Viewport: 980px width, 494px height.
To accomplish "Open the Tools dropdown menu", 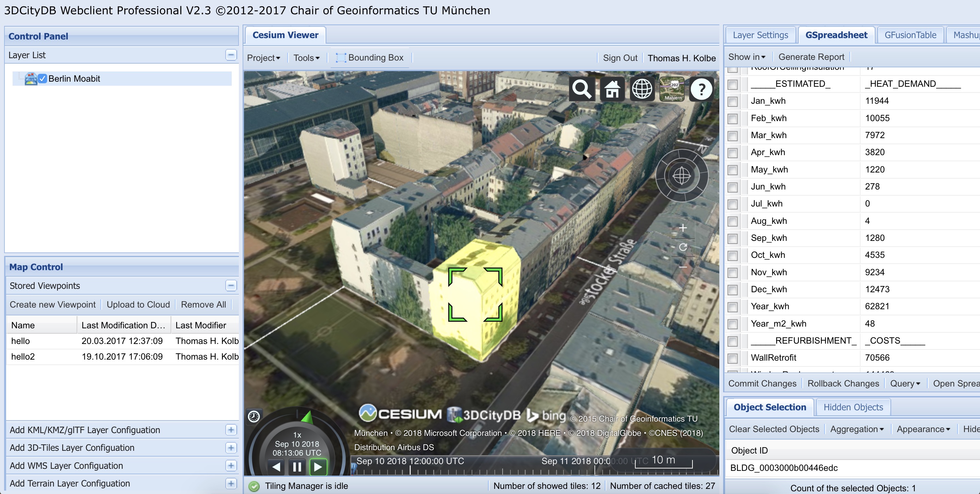I will click(x=306, y=58).
